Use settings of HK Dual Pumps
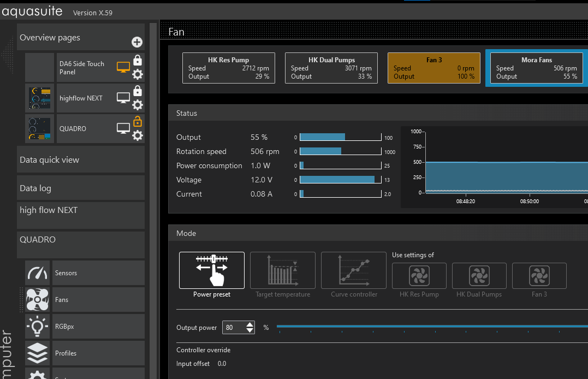 click(x=479, y=276)
